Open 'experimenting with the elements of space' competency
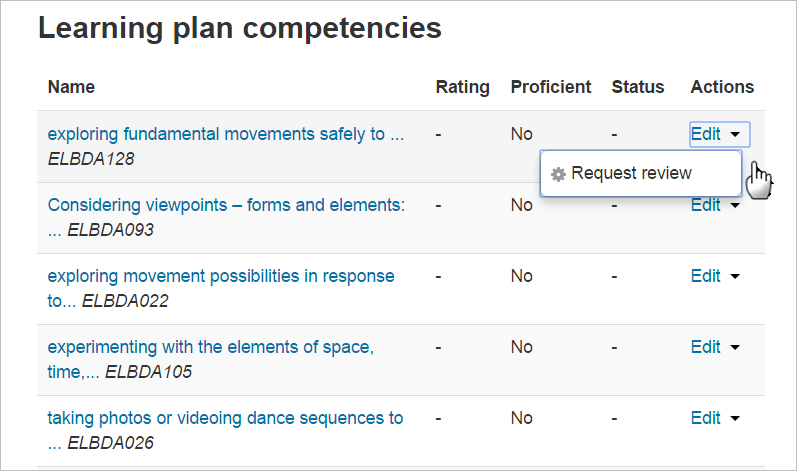The image size is (797, 471). click(x=211, y=347)
